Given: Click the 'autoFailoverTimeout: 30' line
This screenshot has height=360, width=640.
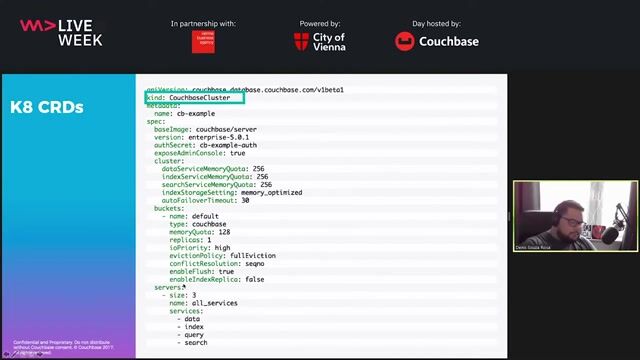Looking at the screenshot, I should (205, 200).
